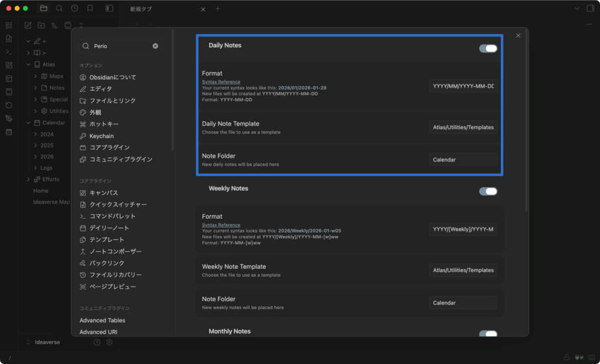Image resolution: width=600 pixels, height=364 pixels.
Task: Open the search magnifier in top toolbar
Action: coord(59,9)
